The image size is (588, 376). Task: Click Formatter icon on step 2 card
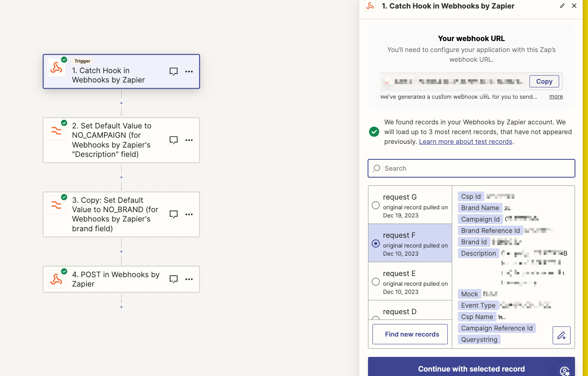point(56,131)
